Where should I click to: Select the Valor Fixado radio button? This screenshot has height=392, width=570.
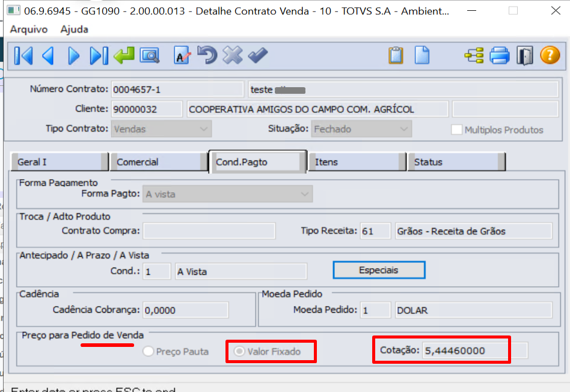pyautogui.click(x=239, y=351)
